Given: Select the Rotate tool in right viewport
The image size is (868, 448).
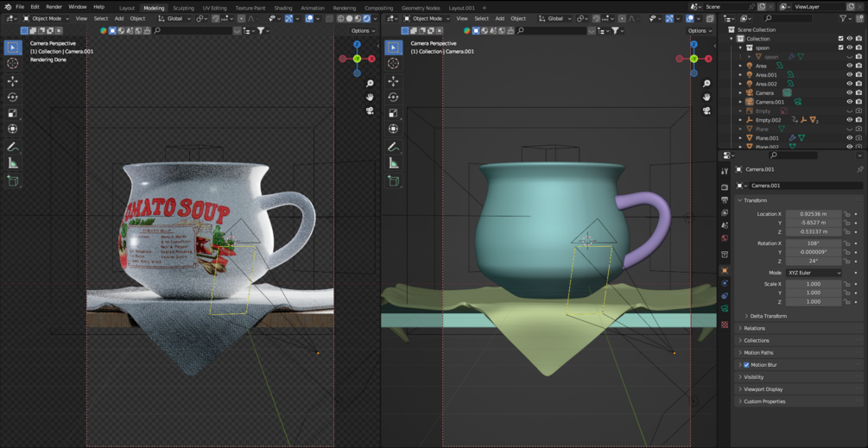Looking at the screenshot, I should [394, 98].
